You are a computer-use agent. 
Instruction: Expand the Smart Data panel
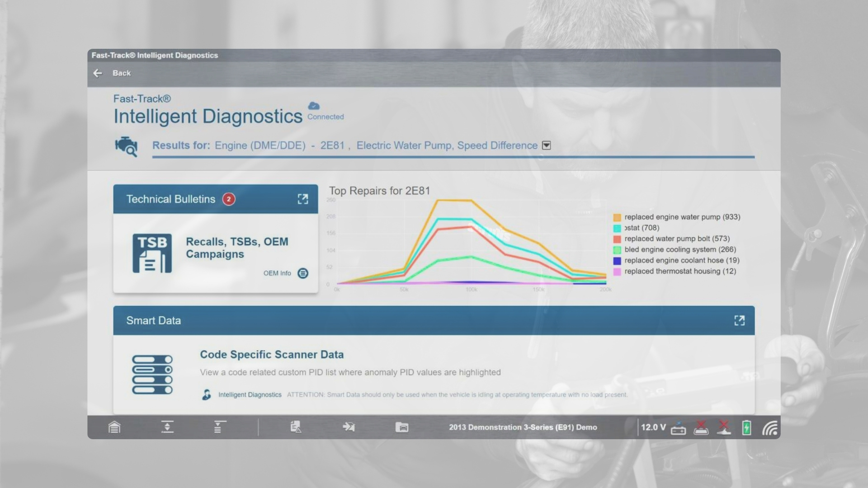tap(740, 321)
